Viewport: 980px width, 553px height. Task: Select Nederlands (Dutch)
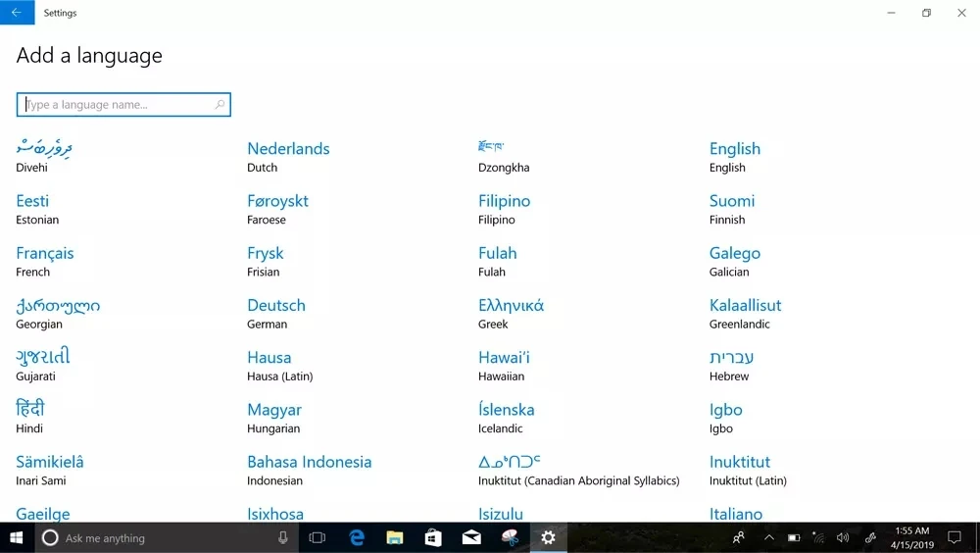point(288,157)
